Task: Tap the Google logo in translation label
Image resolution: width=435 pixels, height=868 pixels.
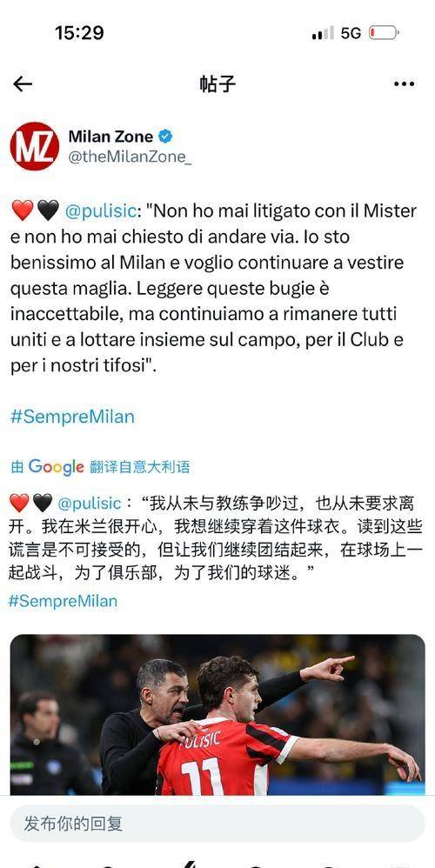Action: click(x=56, y=467)
